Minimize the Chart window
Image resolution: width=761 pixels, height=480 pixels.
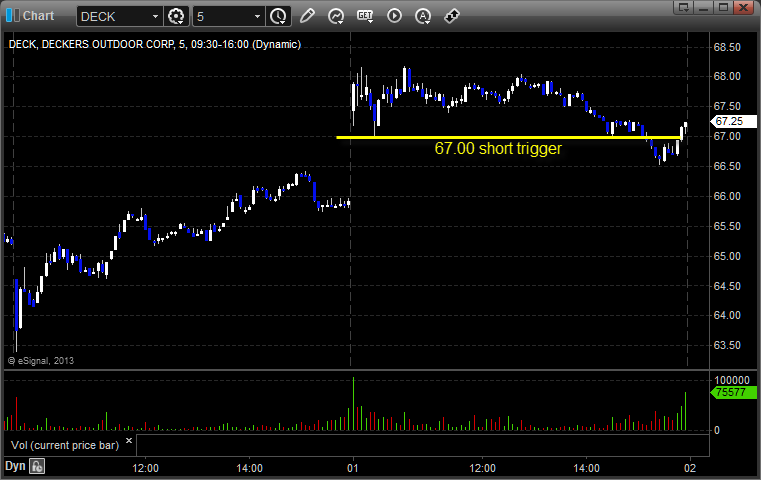click(x=704, y=7)
